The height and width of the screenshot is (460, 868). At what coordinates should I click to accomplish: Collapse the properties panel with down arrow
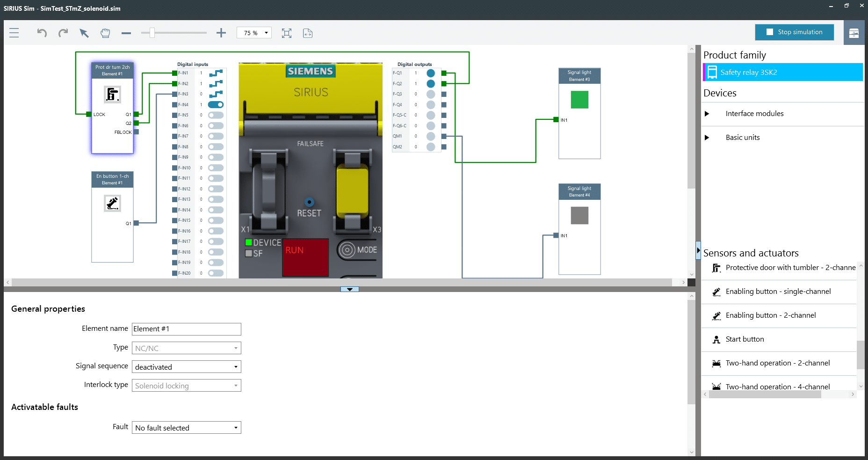point(350,289)
